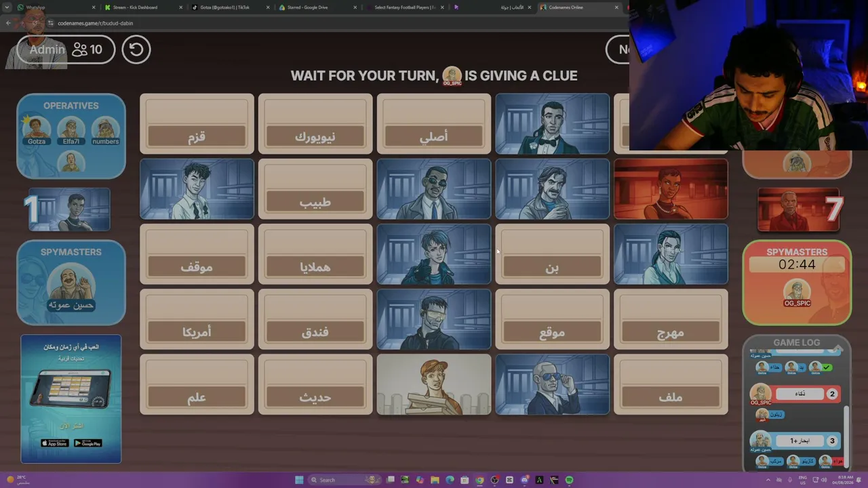Open Microsoft Edge from the taskbar
Image resolution: width=868 pixels, height=488 pixels.
pyautogui.click(x=450, y=480)
